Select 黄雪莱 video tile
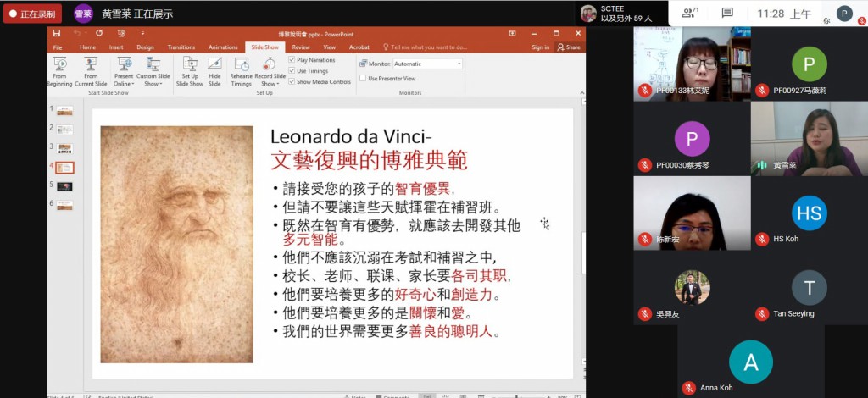 click(810, 139)
